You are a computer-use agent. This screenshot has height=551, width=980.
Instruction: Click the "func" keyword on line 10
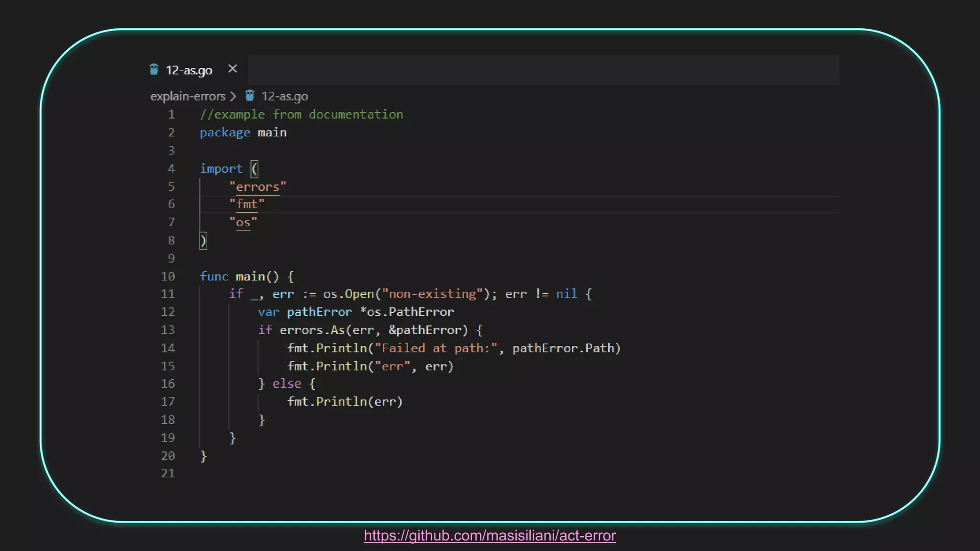214,276
